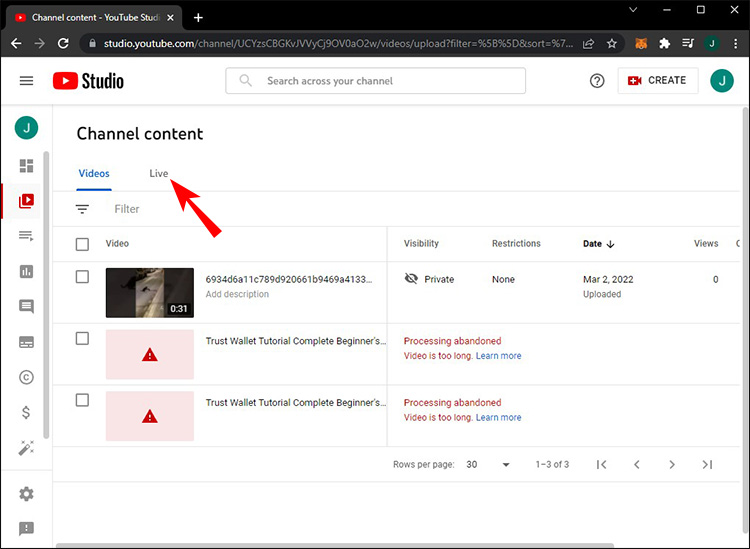
Task: Open the browser Extensions puzzle icon
Action: pyautogui.click(x=664, y=44)
